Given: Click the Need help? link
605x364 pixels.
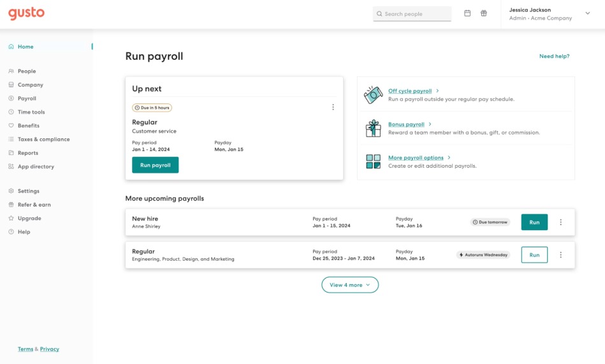Looking at the screenshot, I should point(554,56).
